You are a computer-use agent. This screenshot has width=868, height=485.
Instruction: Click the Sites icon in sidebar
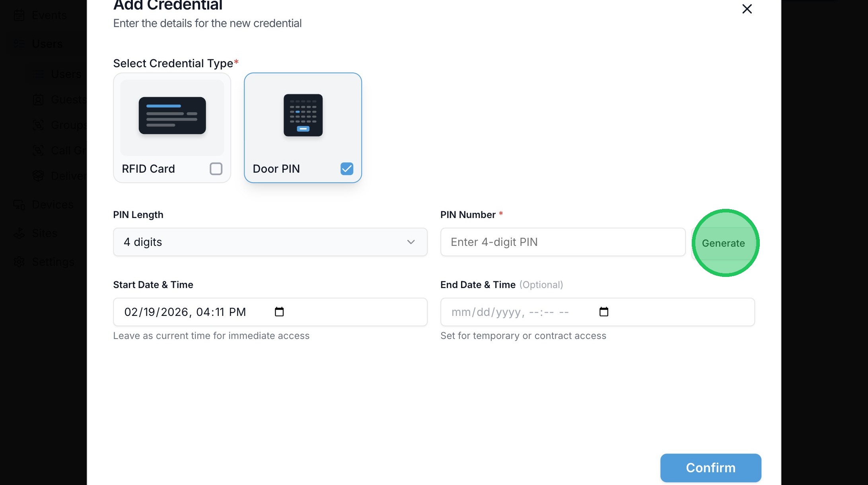(19, 233)
